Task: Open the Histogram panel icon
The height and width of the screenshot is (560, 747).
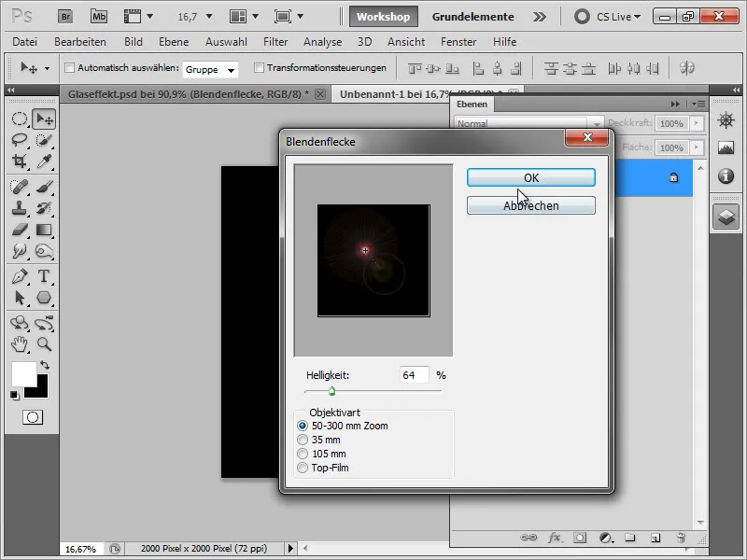Action: coord(726,148)
